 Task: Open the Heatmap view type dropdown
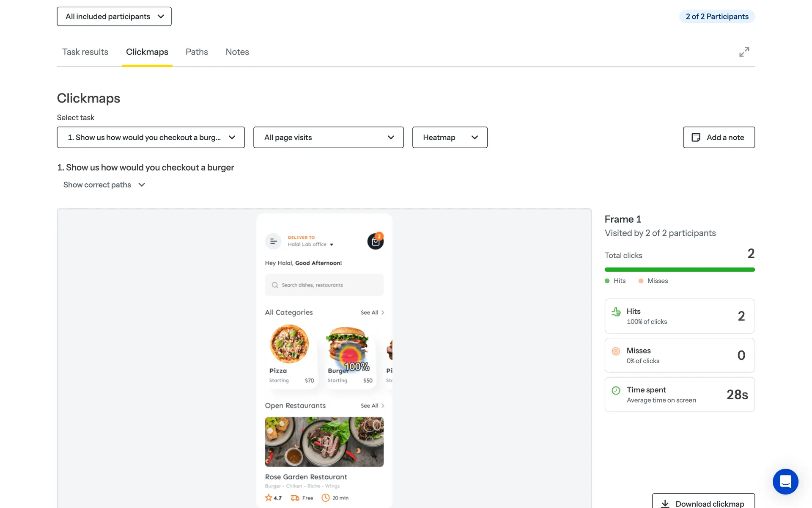click(450, 137)
